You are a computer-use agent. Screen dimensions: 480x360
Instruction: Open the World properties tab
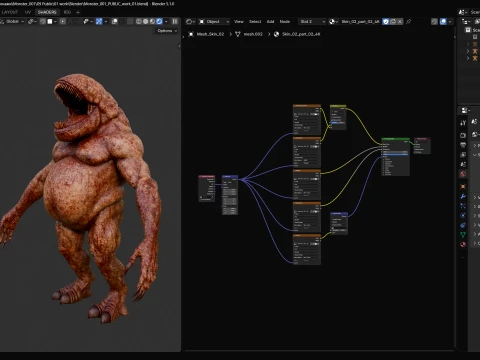click(463, 174)
